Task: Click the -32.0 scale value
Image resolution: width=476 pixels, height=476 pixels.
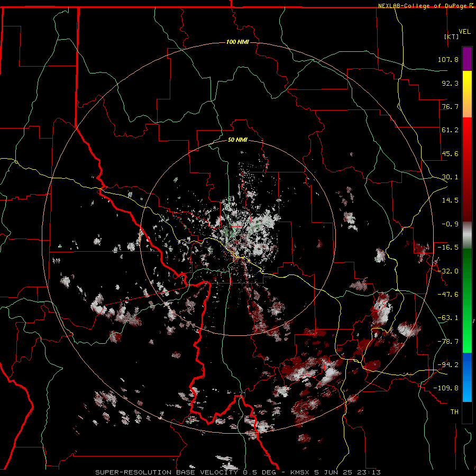Action: [448, 271]
